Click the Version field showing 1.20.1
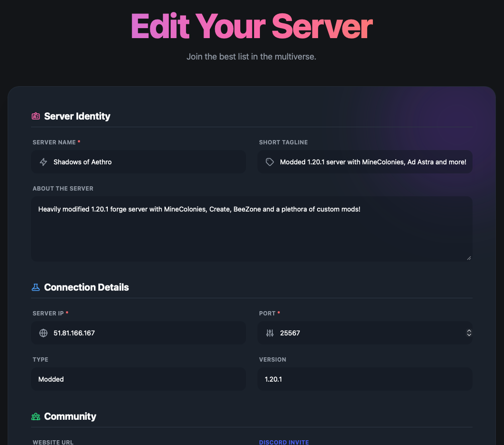The image size is (504, 445). point(365,379)
